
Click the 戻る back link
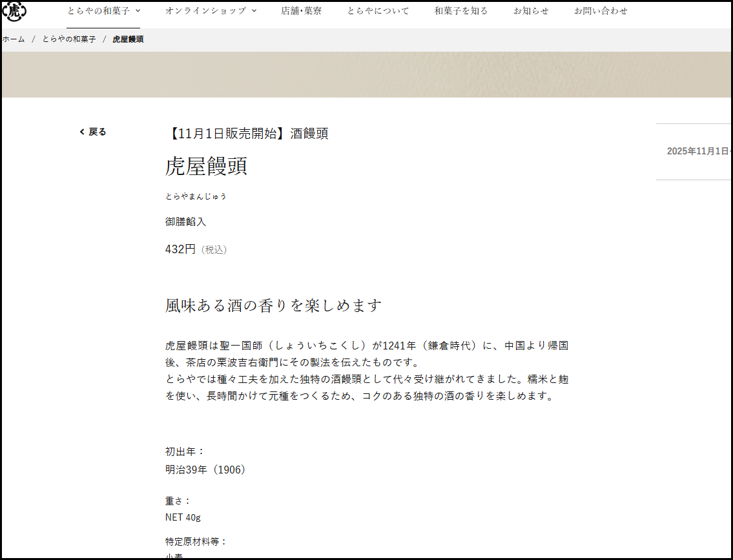coord(93,132)
